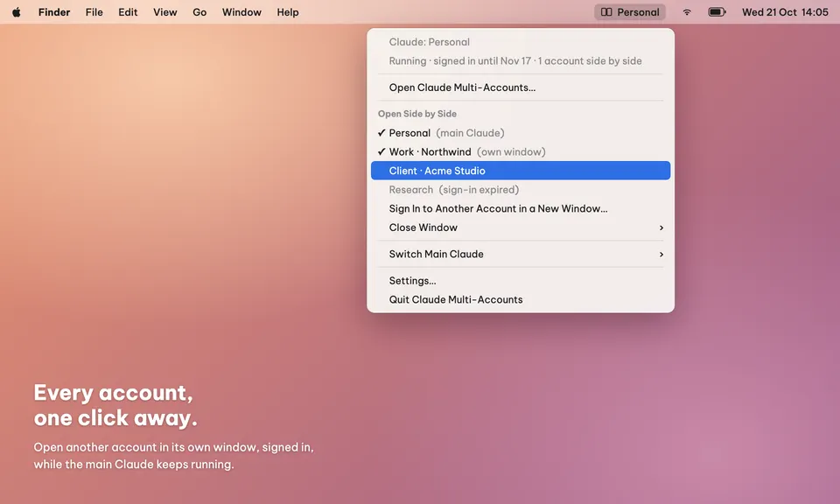
Task: Click the Claude Multi-Accounts Personal menu bar item
Action: coord(630,11)
